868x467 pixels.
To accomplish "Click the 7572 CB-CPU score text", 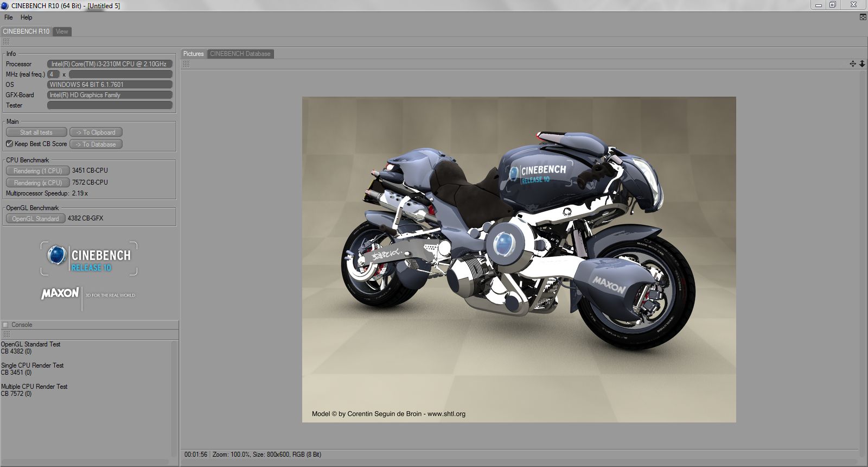I will coord(90,182).
